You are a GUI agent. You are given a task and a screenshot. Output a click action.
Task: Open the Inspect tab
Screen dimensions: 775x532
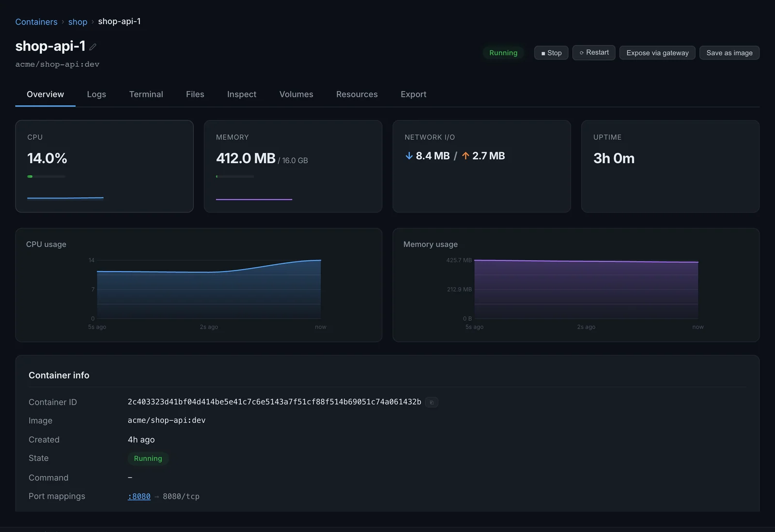(242, 94)
